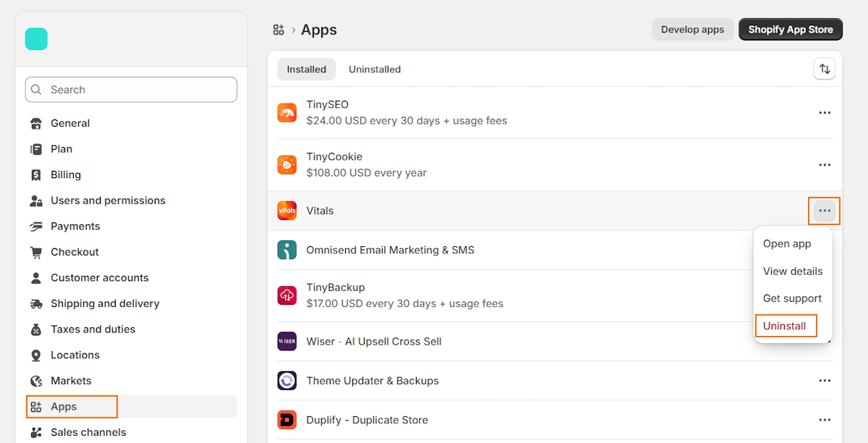Open the actions menu for TinySEO
The width and height of the screenshot is (868, 443).
[825, 112]
